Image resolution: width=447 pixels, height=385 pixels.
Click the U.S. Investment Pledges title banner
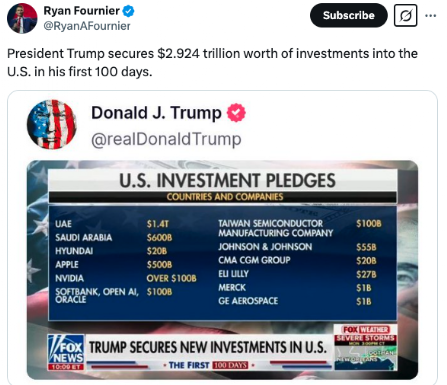[223, 180]
